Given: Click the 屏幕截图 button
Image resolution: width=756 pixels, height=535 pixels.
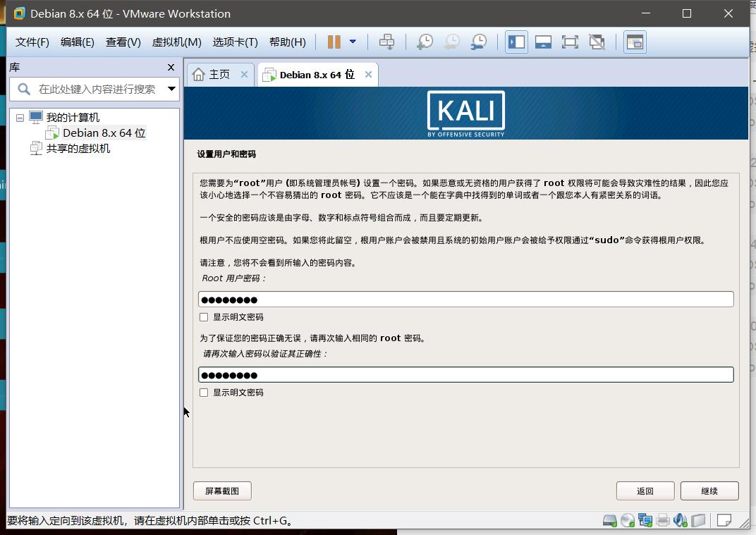Looking at the screenshot, I should point(222,491).
